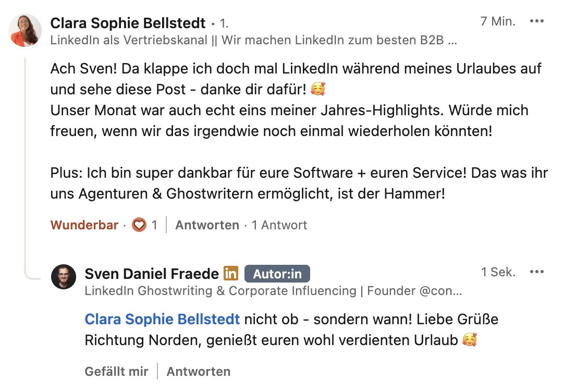Click Clara's headline "LinkedIn als Vertriebskanal"
This screenshot has height=392, width=564.
pyautogui.click(x=253, y=40)
